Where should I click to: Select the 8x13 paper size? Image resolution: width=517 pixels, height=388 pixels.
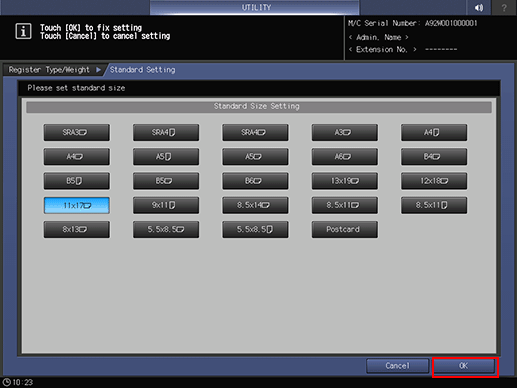click(76, 229)
